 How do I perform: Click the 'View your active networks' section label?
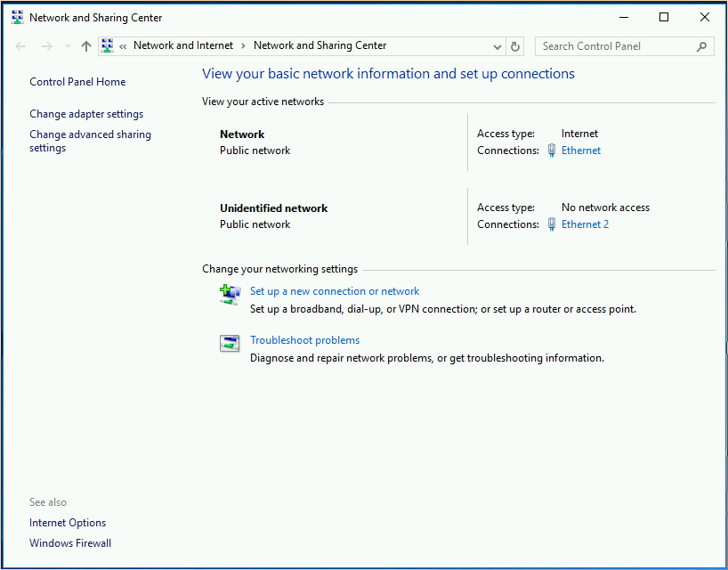[x=263, y=102]
